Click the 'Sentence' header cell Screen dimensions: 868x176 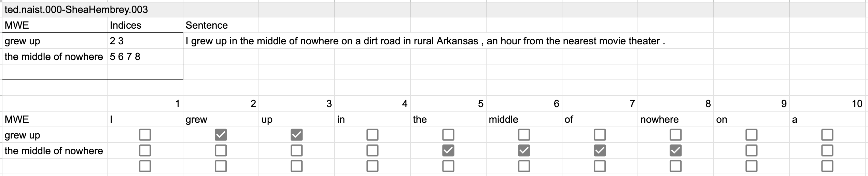[x=221, y=25]
